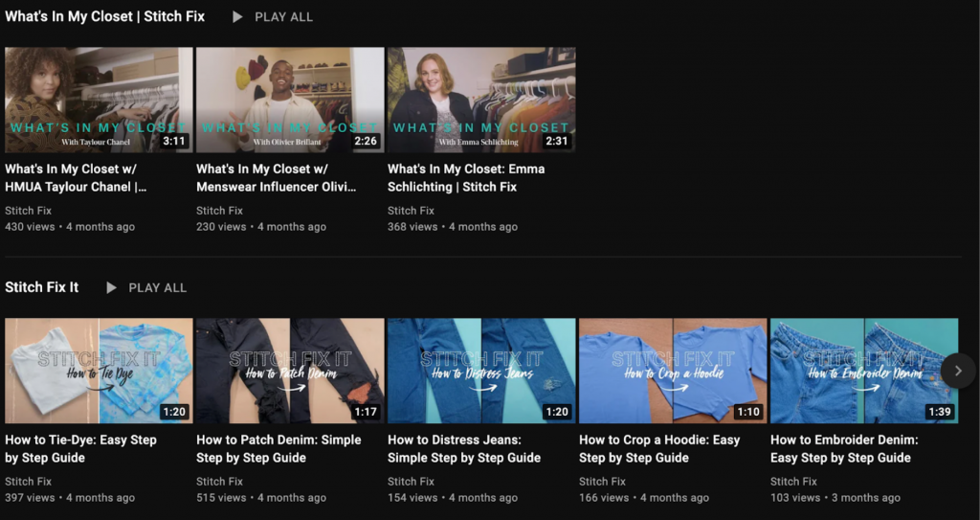This screenshot has width=980, height=520.
Task: Open the How to Patch Denim thumbnail
Action: pos(290,371)
